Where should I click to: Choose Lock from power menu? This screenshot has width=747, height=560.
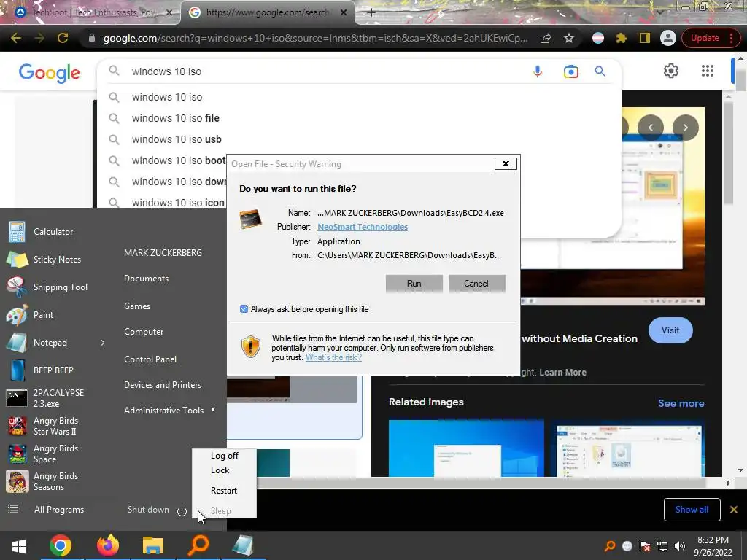coord(220,470)
